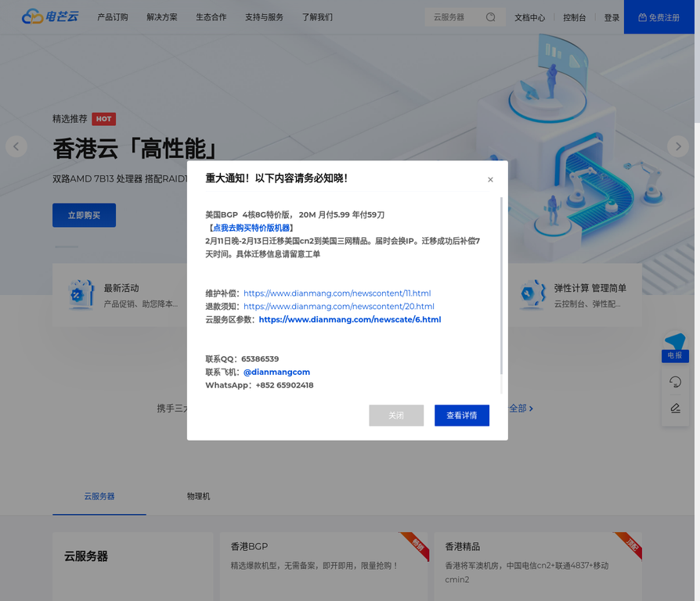Click the carousel progress indicator bar
The width and height of the screenshot is (700, 601).
tap(66, 247)
